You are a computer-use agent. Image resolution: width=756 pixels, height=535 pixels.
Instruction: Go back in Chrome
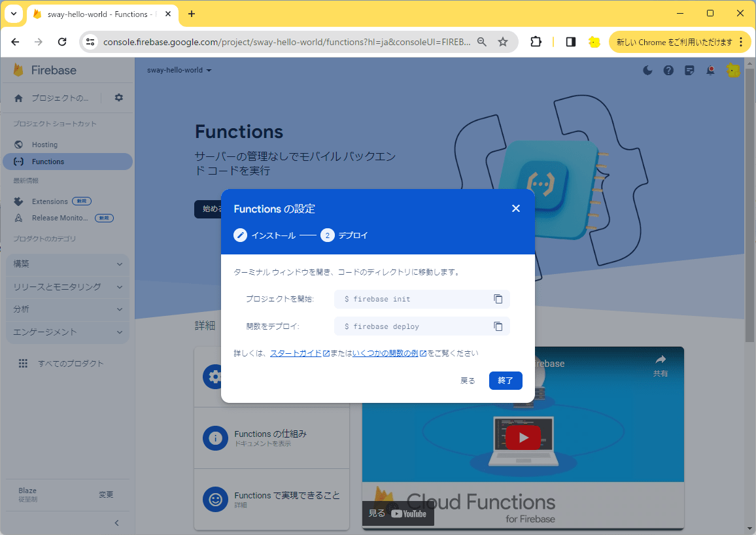pos(15,42)
